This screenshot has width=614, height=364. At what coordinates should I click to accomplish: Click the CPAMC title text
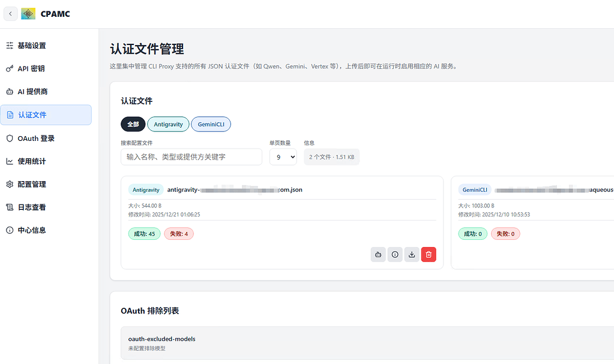(x=55, y=14)
